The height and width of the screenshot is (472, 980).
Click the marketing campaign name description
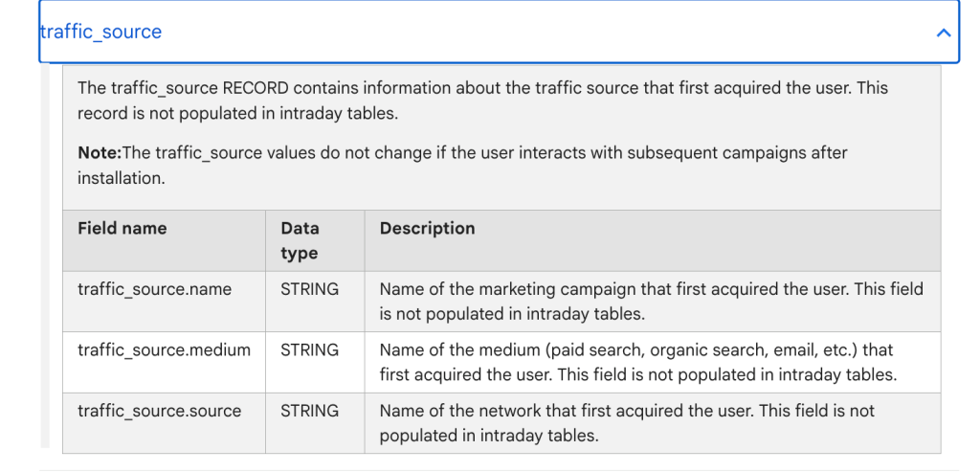[651, 301]
